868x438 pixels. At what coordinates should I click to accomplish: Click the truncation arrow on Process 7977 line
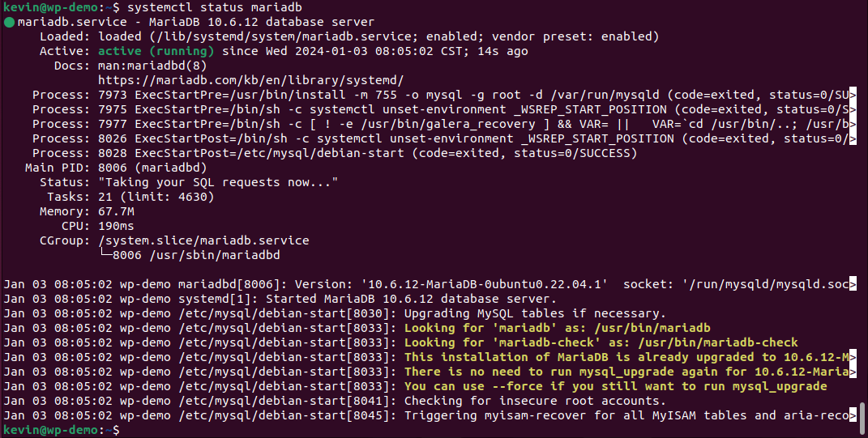(853, 124)
